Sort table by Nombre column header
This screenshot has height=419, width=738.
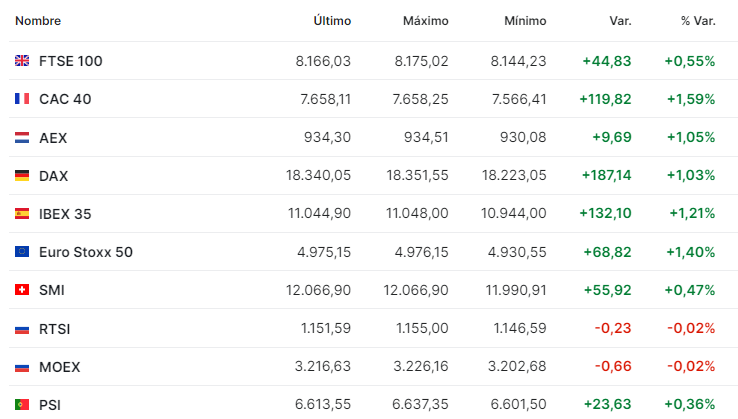tap(40, 21)
